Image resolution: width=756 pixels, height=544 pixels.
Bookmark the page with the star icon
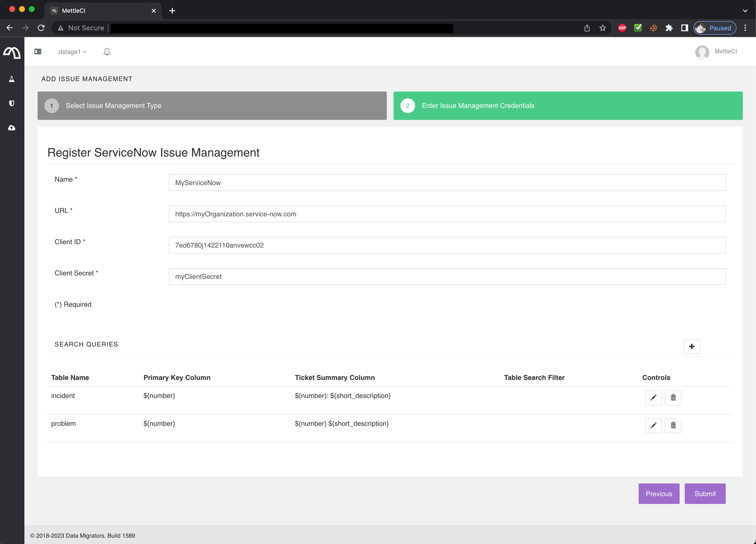603,28
